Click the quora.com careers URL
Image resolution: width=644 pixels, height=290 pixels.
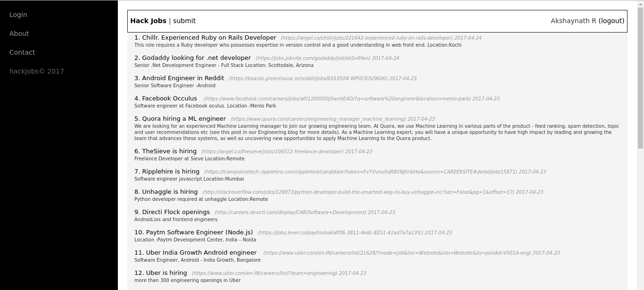(x=318, y=119)
